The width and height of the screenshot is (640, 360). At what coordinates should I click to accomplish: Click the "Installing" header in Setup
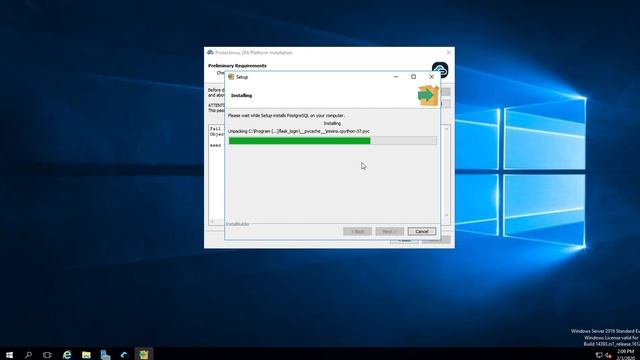(x=242, y=96)
